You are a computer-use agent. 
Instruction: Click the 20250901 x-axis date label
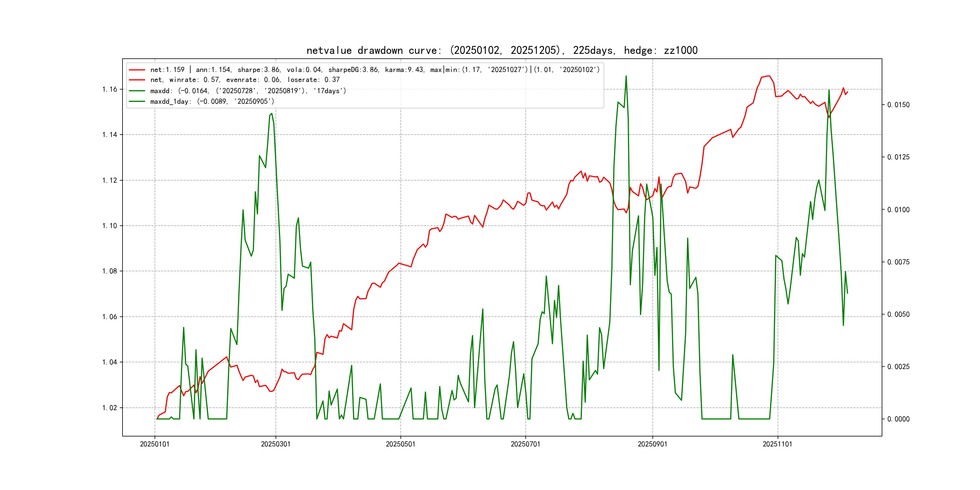(x=652, y=444)
